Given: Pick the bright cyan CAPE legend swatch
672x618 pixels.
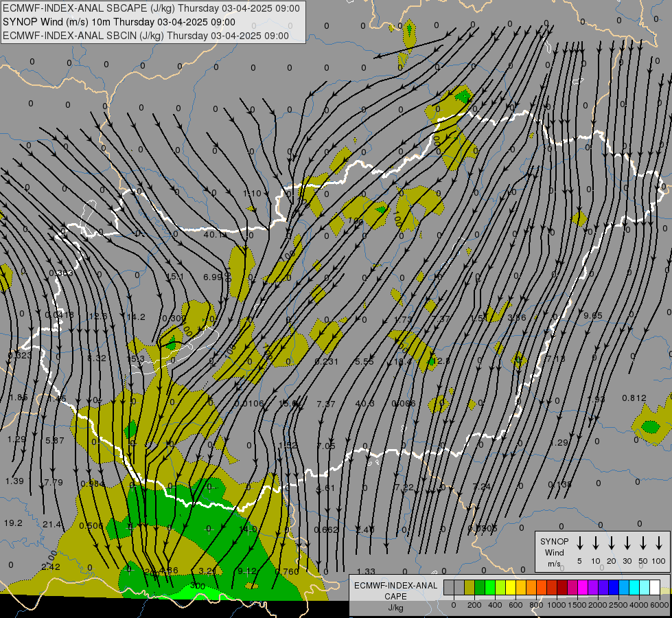Looking at the screenshot, I should tap(634, 588).
